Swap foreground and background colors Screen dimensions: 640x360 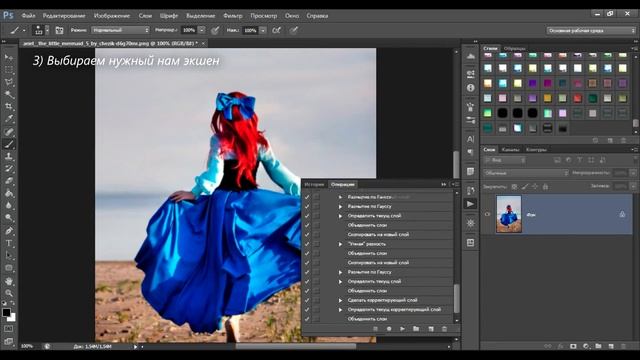coord(13,303)
